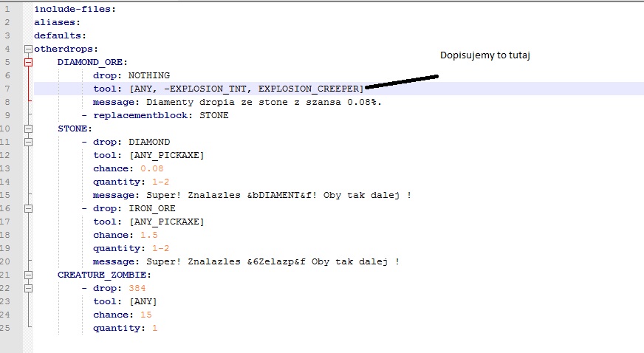Click the STONE replacementblock value

214,115
